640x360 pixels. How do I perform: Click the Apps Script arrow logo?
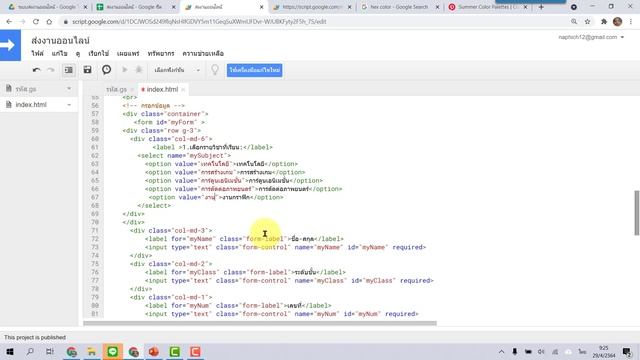coord(10,45)
